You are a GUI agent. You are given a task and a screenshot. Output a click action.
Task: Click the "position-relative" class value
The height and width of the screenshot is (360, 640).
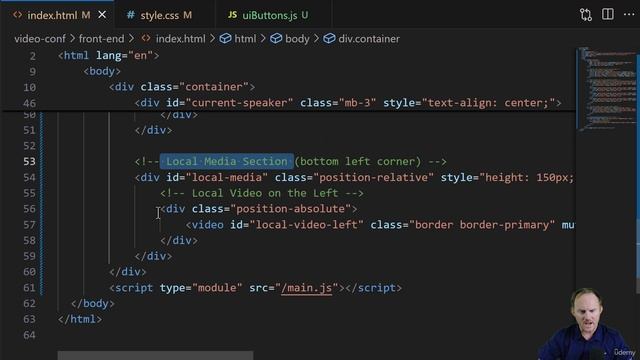click(x=373, y=178)
